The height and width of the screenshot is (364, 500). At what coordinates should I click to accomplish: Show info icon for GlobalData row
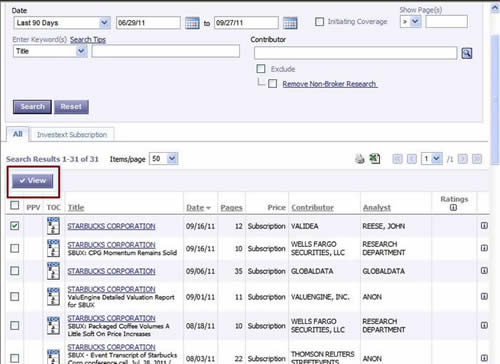point(484,270)
